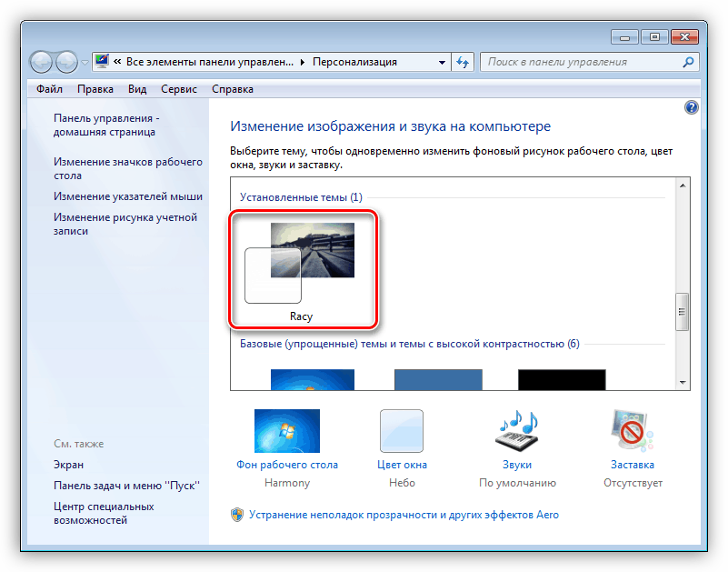Viewport: 728px width, 572px height.
Task: Open the Файл menu
Action: click(49, 89)
